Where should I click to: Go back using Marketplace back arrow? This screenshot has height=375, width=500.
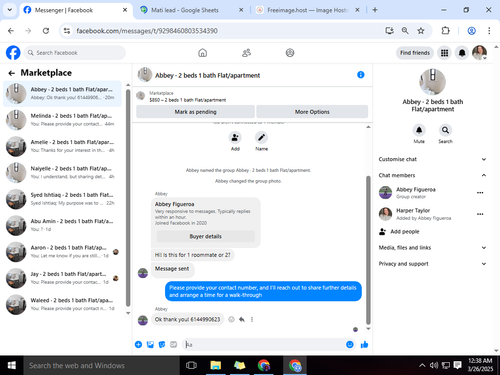coord(12,73)
